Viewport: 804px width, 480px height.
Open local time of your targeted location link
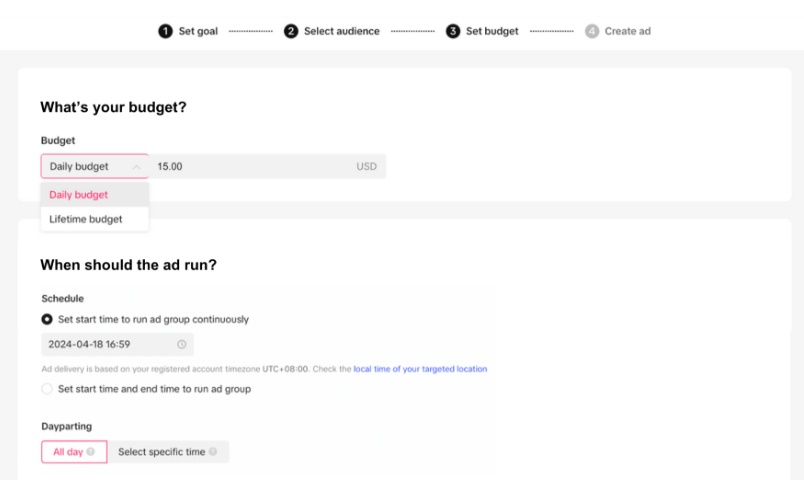tap(420, 369)
